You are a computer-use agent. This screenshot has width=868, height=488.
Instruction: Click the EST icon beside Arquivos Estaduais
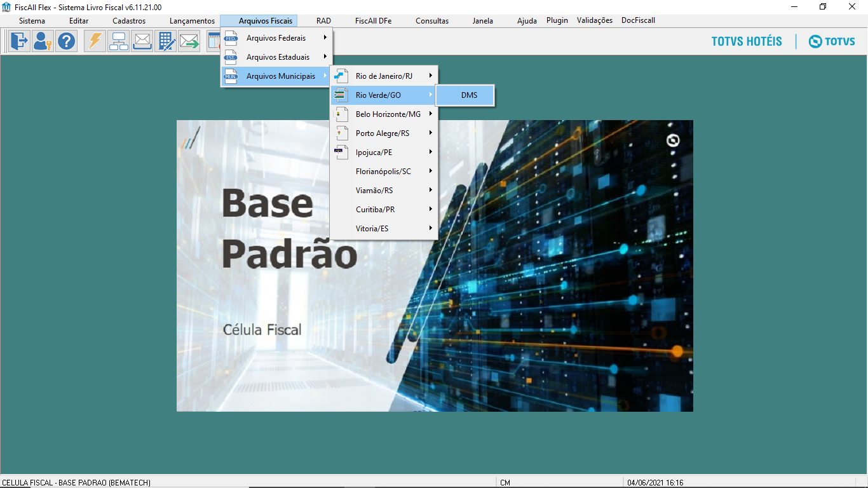(x=231, y=57)
